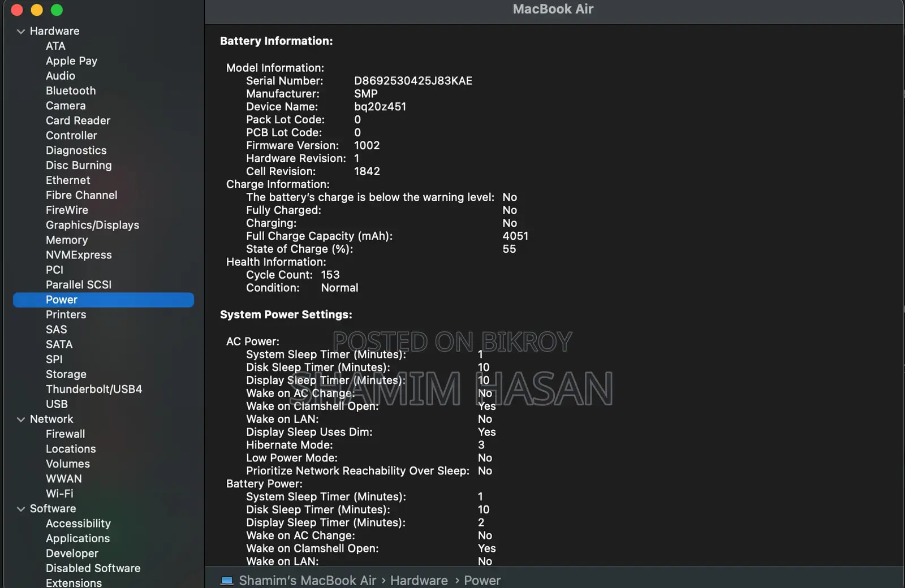
Task: Select Camera in the sidebar
Action: click(x=66, y=106)
